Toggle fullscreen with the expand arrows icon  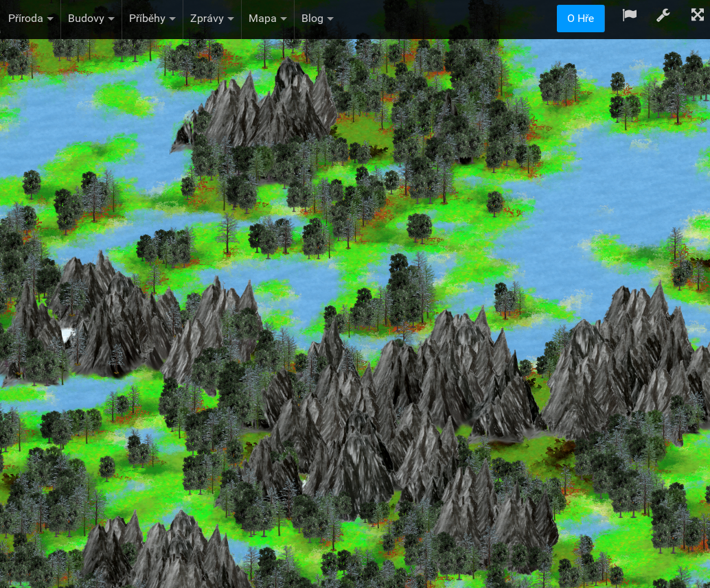click(698, 15)
